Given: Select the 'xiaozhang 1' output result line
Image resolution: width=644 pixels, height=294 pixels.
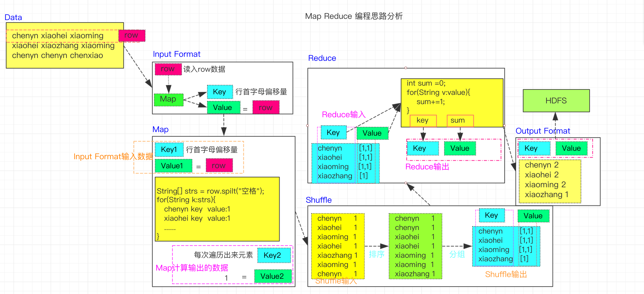Looking at the screenshot, I should pos(547,194).
